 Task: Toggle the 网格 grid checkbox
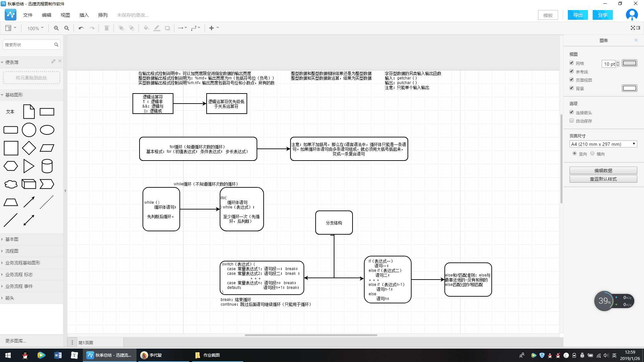click(x=572, y=63)
